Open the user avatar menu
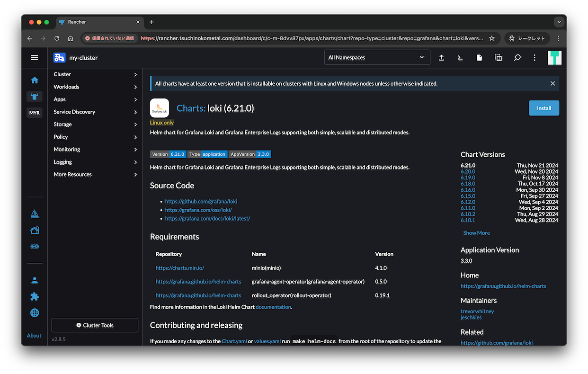Image resolution: width=588 pixels, height=374 pixels. (554, 58)
